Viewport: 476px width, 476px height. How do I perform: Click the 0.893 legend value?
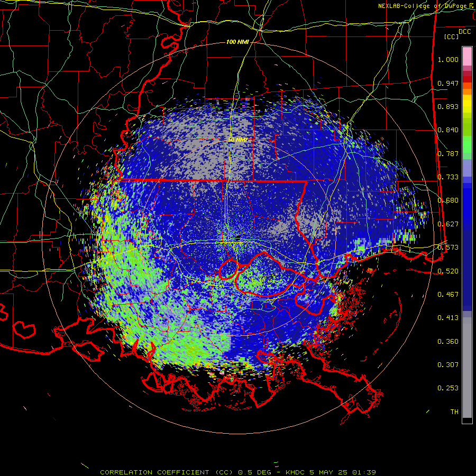pos(448,106)
